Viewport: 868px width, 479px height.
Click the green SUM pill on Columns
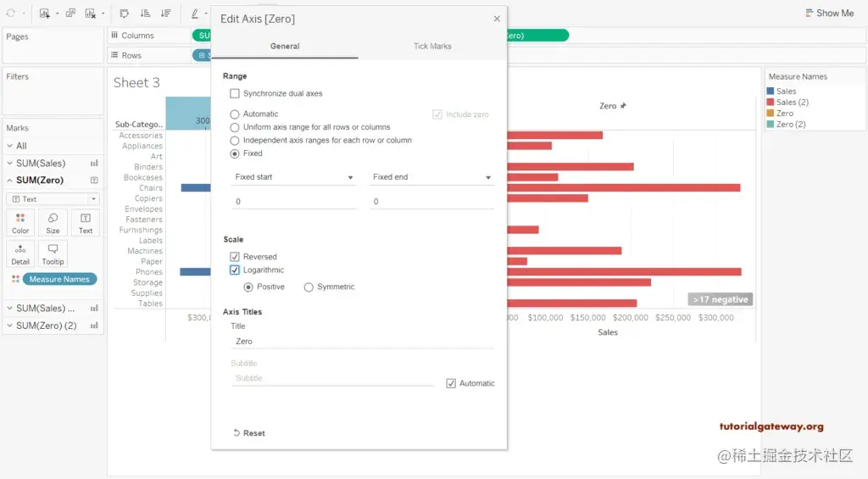pos(202,36)
